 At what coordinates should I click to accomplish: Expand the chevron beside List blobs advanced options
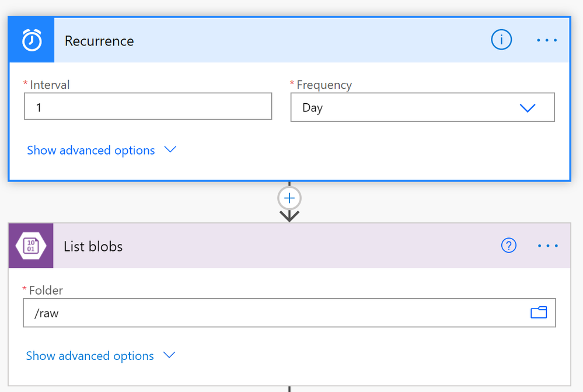point(169,355)
